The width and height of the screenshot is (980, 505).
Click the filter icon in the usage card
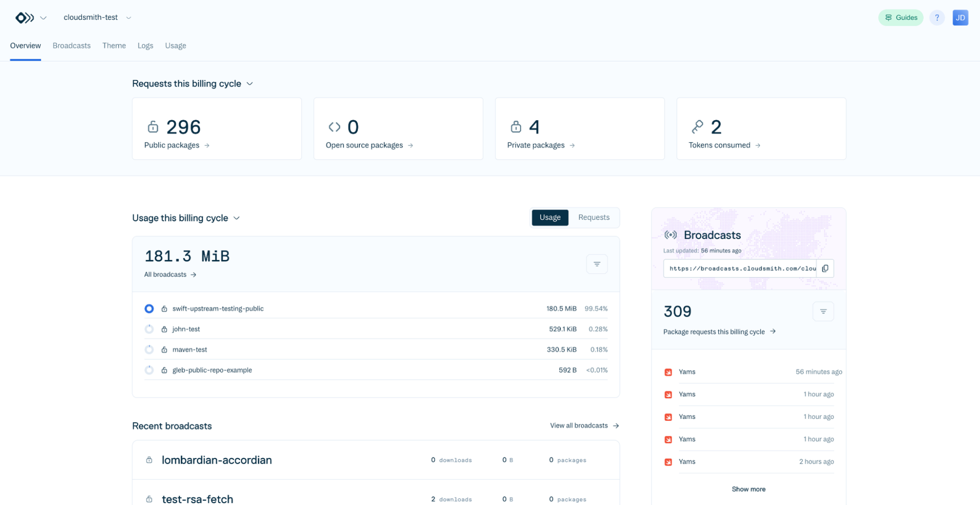coord(597,264)
